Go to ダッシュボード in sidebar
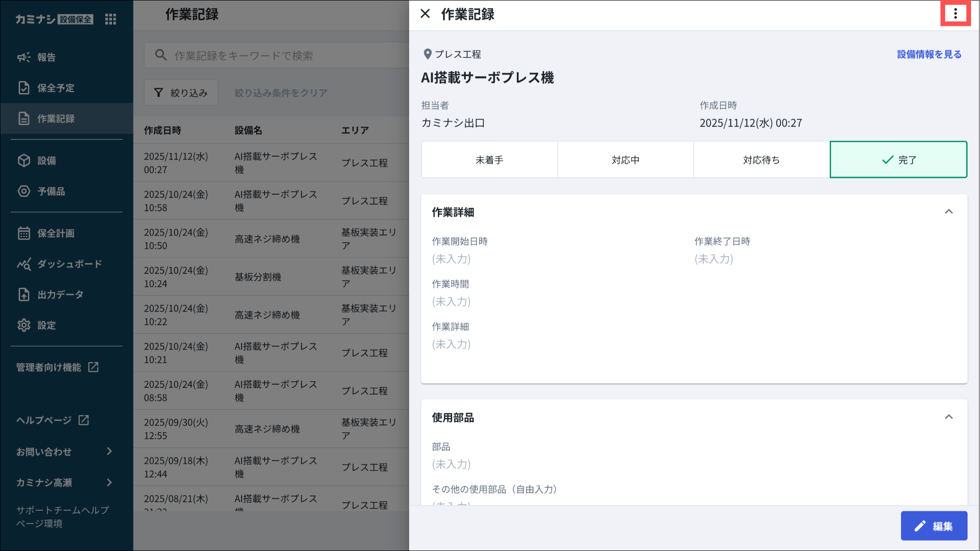The width and height of the screenshot is (980, 551). pyautogui.click(x=69, y=264)
